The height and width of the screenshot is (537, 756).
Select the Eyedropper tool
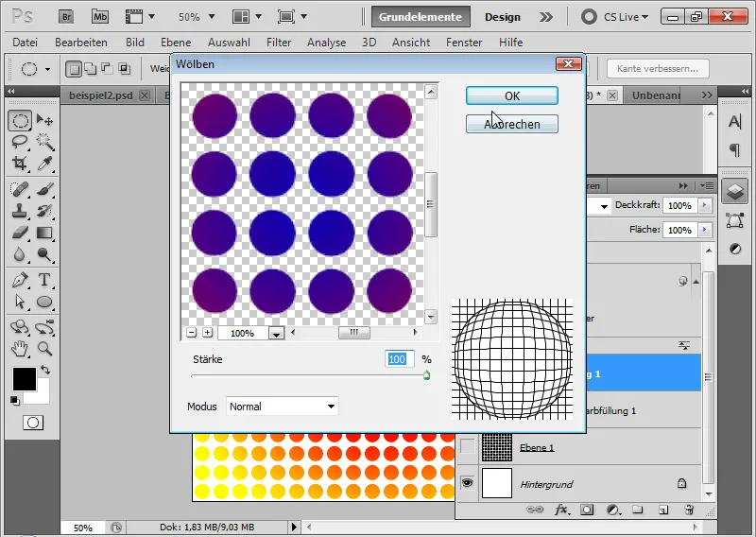point(44,164)
